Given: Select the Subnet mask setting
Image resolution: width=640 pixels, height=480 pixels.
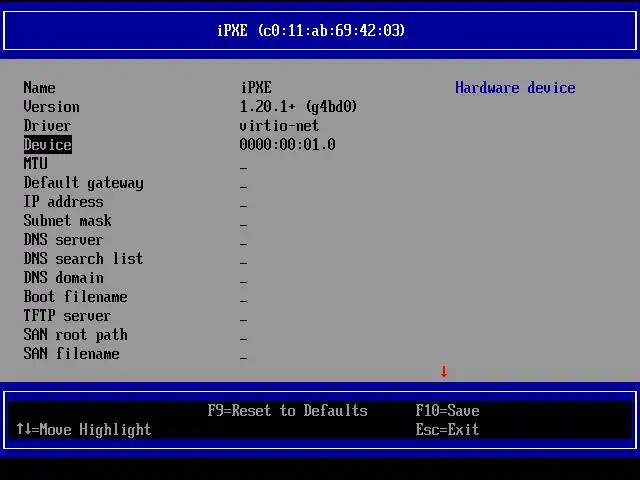Looking at the screenshot, I should coord(67,221).
